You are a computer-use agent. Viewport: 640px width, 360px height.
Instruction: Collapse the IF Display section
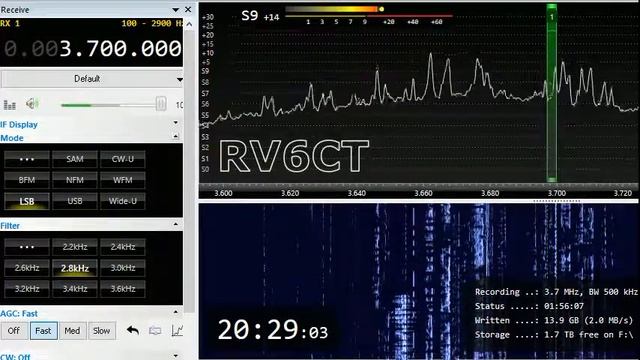[x=176, y=122]
